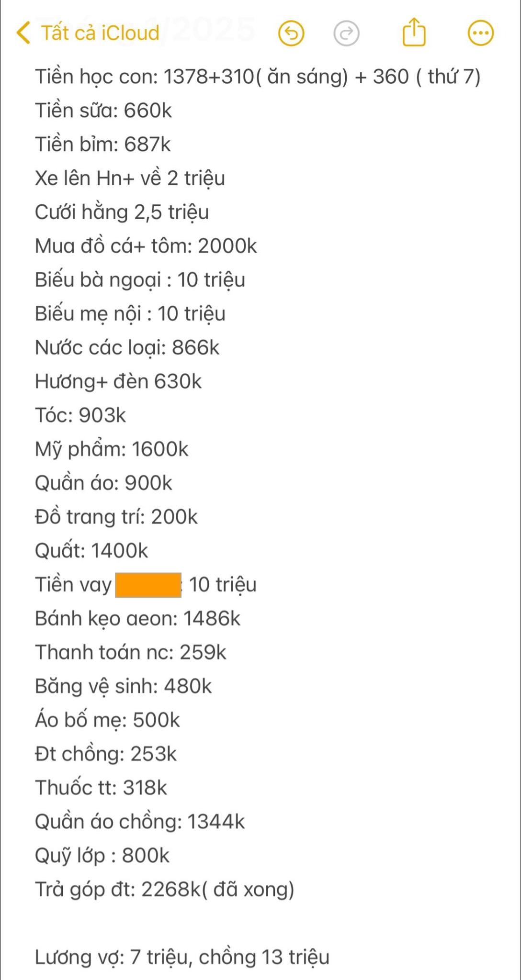
Task: Tap the Tiền bỉm: 687k line
Action: 102,145
